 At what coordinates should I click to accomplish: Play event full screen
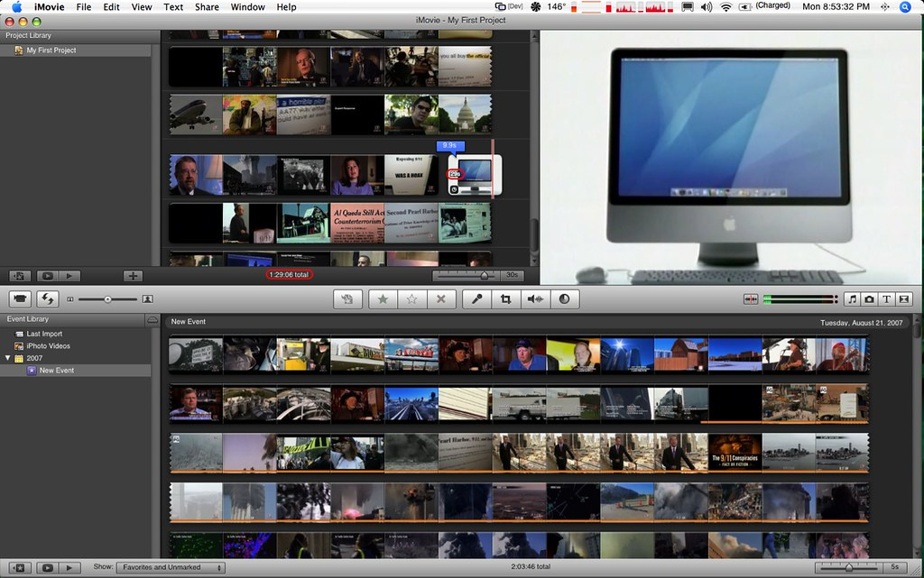[48, 568]
